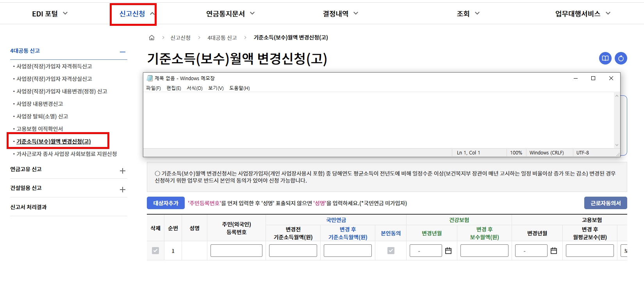
Task: Click the 변경전 기준소득월액 input field
Action: click(293, 251)
